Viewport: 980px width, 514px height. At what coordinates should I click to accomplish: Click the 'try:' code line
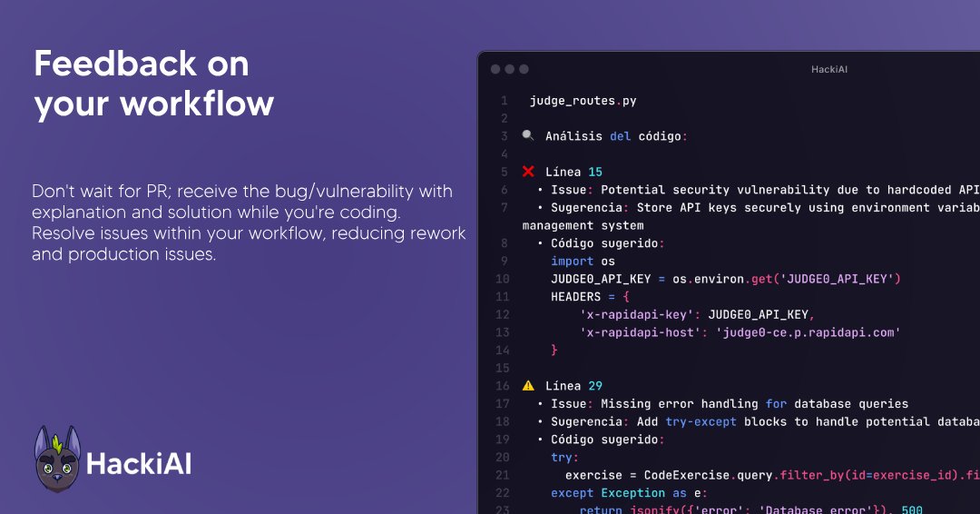click(x=565, y=457)
